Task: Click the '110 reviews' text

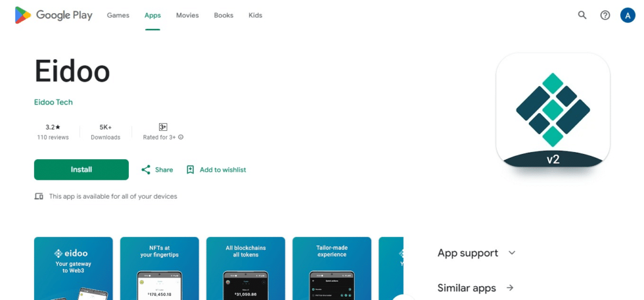Action: [53, 137]
